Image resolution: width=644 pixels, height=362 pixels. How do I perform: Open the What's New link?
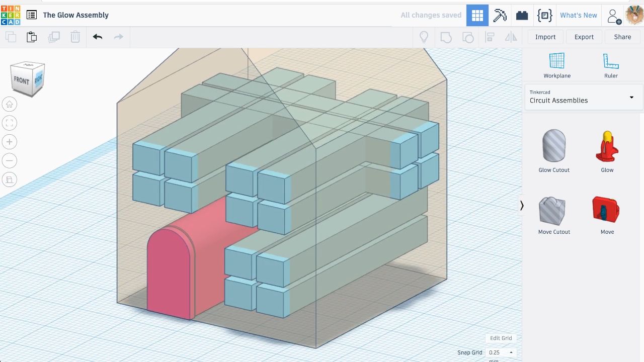click(579, 15)
